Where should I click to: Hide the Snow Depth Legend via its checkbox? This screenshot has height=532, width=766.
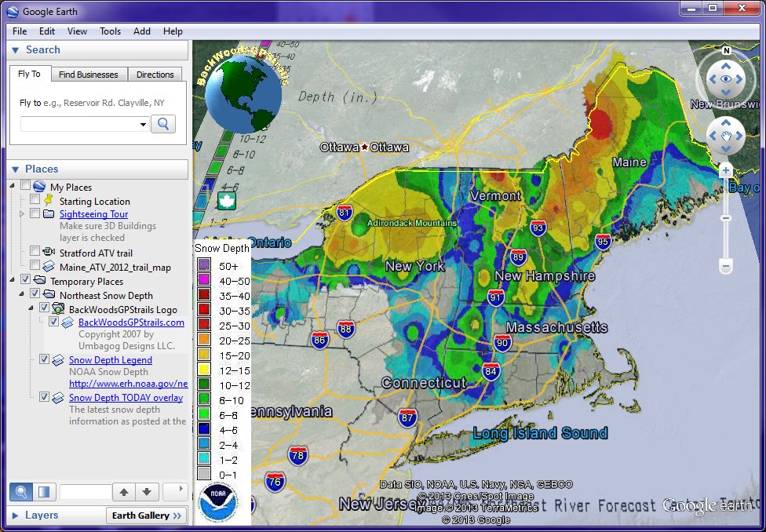44,359
